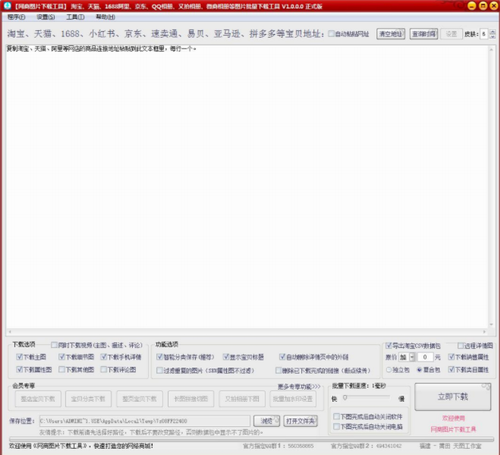Click the save location path field

coord(145,421)
